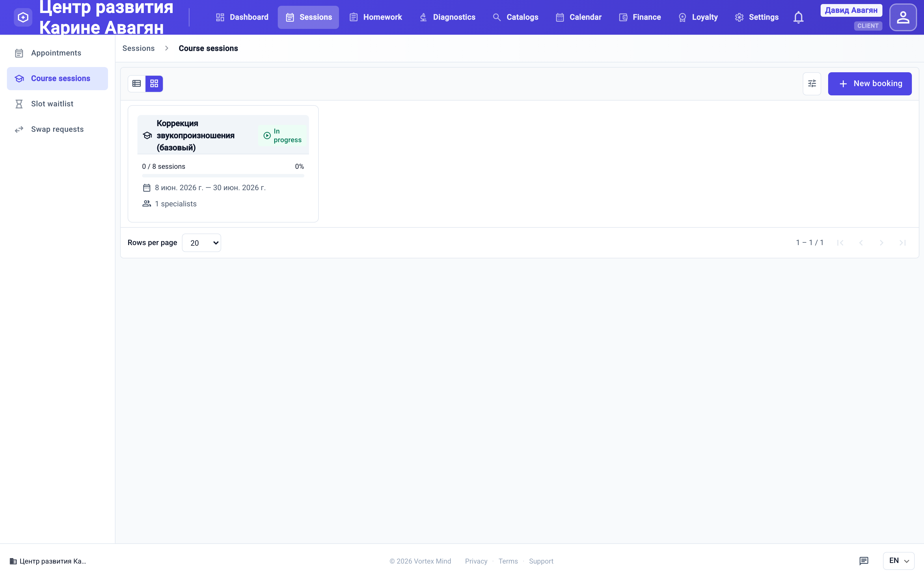Screen dimensions: 924x578
Task: Click the 0 / 8 sessions text
Action: tap(163, 166)
